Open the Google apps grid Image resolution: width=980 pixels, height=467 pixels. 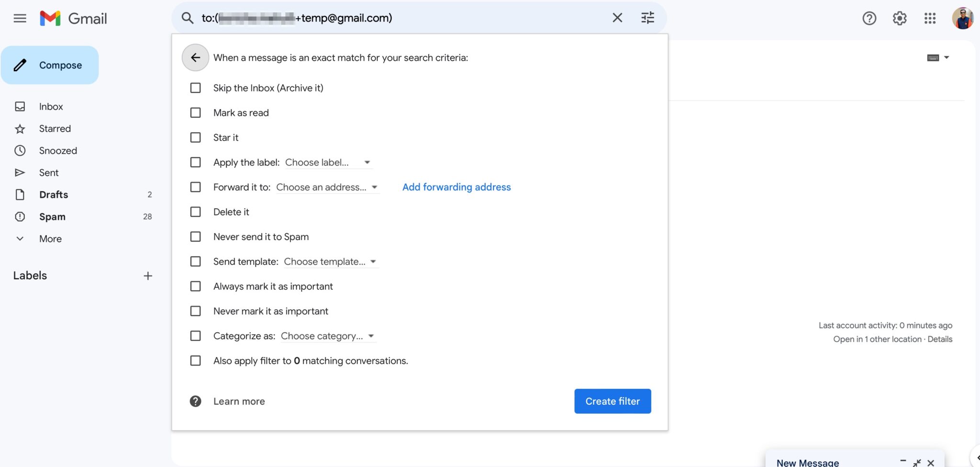click(930, 18)
